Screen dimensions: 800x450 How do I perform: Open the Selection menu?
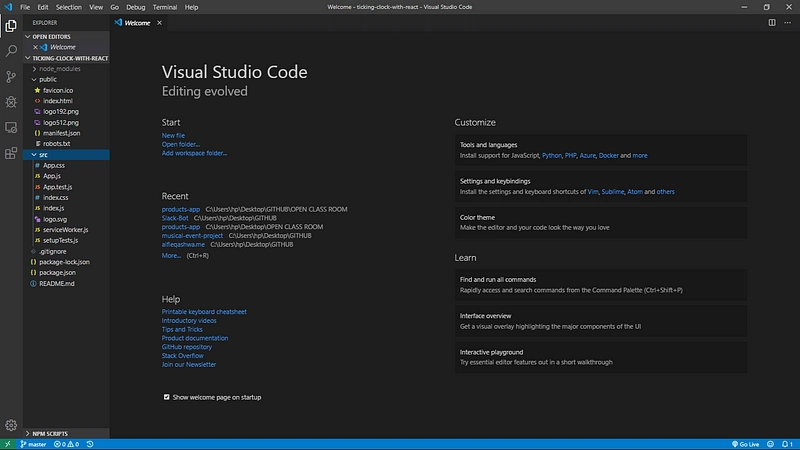point(68,7)
